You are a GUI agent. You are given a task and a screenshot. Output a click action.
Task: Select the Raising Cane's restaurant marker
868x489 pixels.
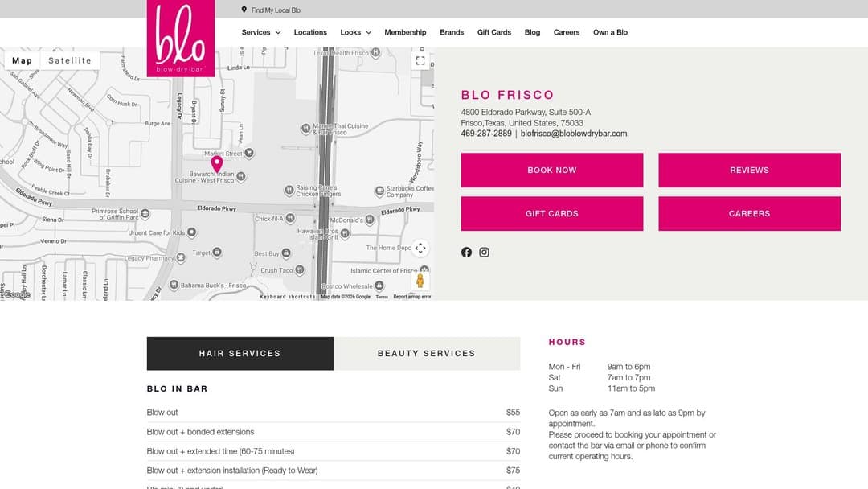coord(289,190)
